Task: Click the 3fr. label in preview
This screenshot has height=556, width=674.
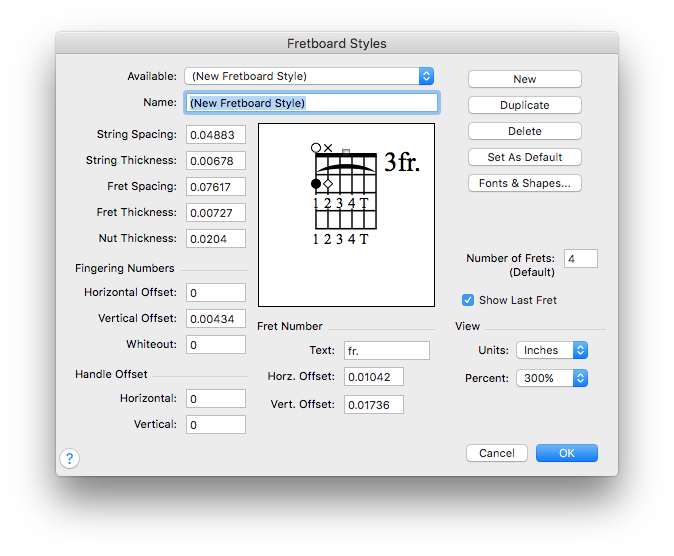Action: (401, 162)
